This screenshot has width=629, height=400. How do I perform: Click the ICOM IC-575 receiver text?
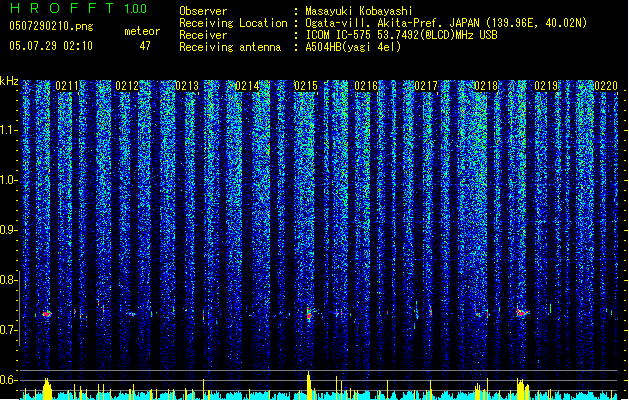pos(401,35)
